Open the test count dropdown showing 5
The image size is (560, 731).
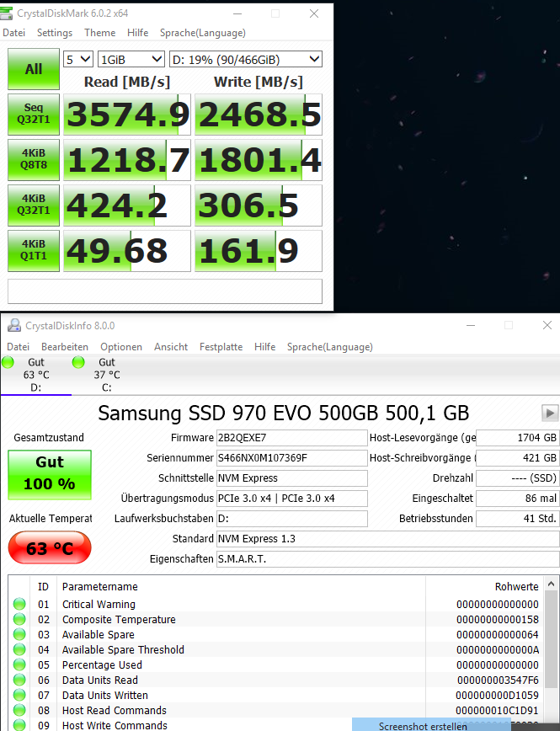[78, 59]
